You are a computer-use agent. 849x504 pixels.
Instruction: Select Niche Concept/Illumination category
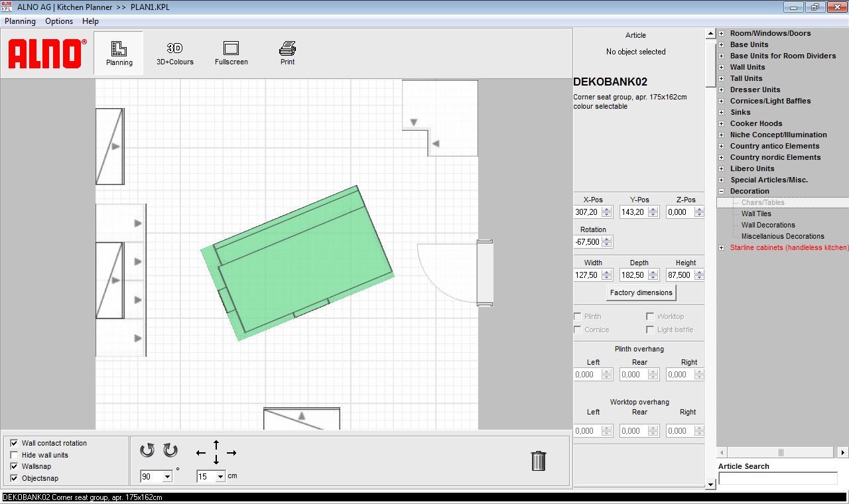point(779,135)
